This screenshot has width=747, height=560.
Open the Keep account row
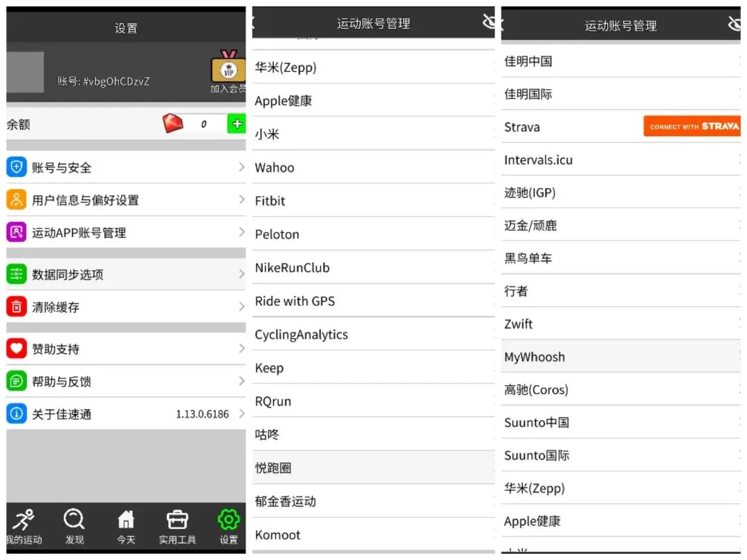click(x=373, y=368)
